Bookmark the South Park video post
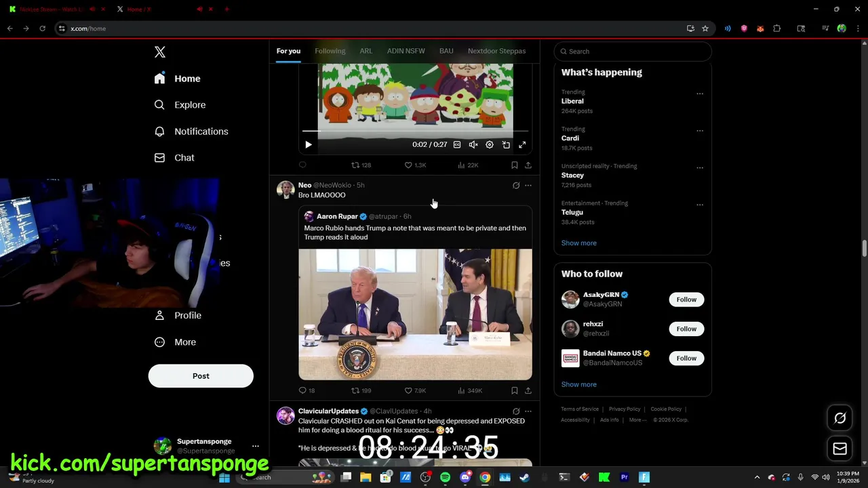The image size is (868, 488). click(x=515, y=165)
